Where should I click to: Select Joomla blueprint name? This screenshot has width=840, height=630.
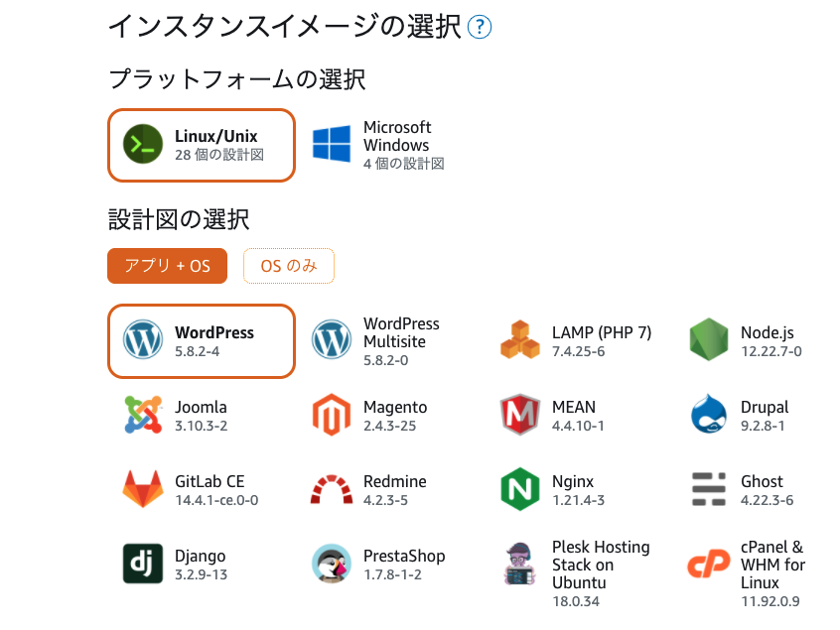tap(201, 408)
